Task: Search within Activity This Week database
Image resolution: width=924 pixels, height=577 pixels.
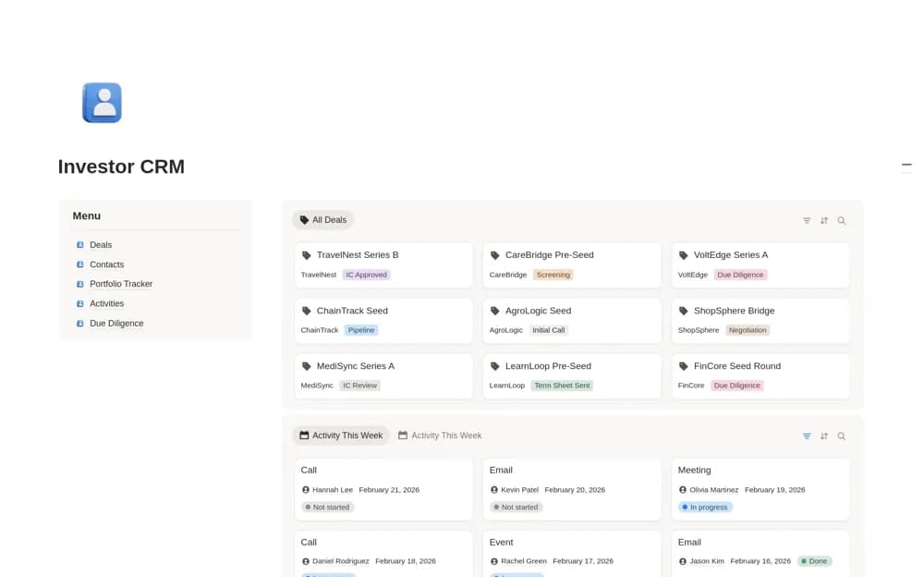Action: click(842, 436)
